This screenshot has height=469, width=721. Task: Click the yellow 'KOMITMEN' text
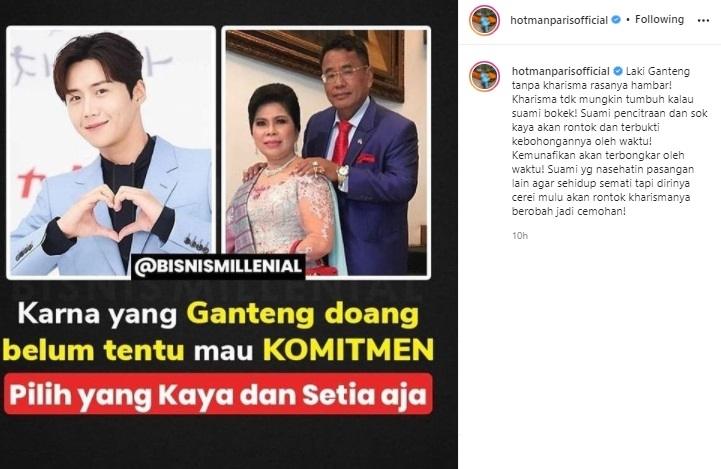point(349,350)
